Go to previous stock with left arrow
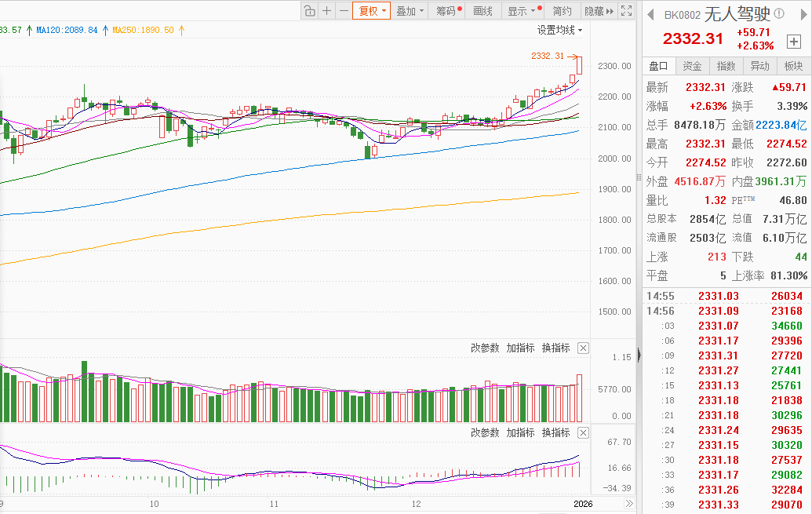812x514 pixels. pos(650,14)
